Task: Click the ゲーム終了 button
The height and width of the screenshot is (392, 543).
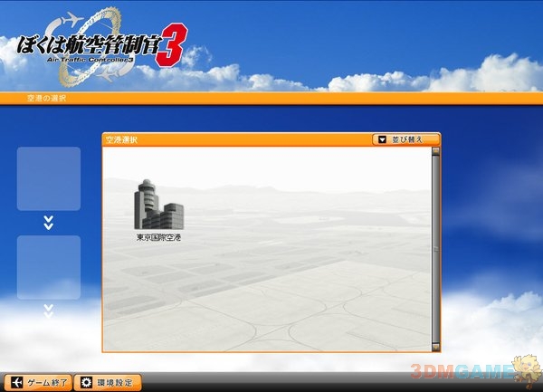Action: pyautogui.click(x=38, y=382)
